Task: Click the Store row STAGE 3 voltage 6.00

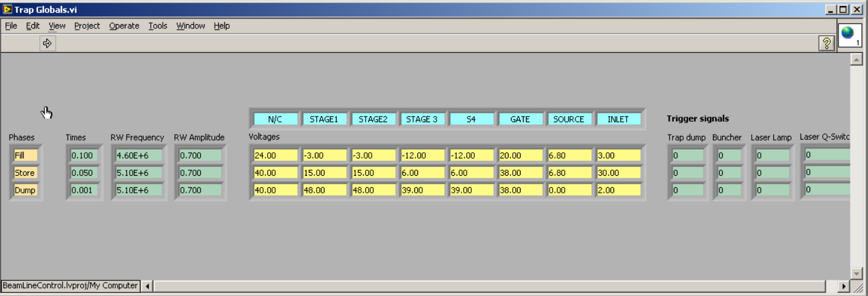Action: pos(423,173)
